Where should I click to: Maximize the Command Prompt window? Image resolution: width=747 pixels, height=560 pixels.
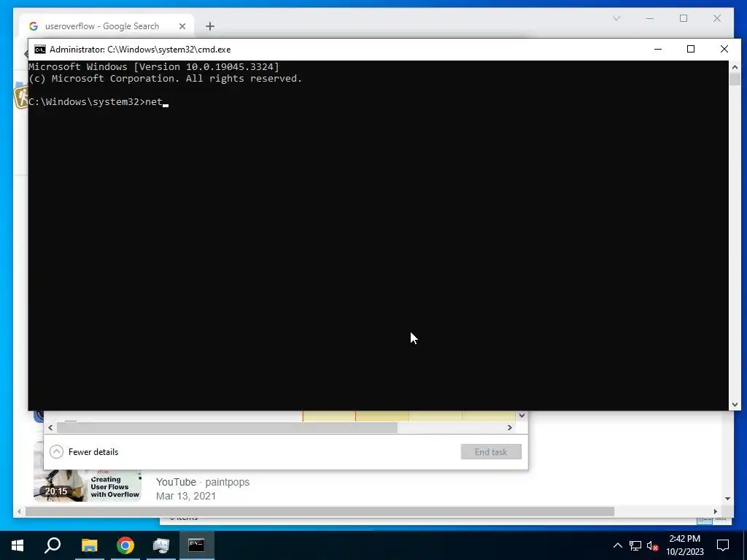pos(691,49)
